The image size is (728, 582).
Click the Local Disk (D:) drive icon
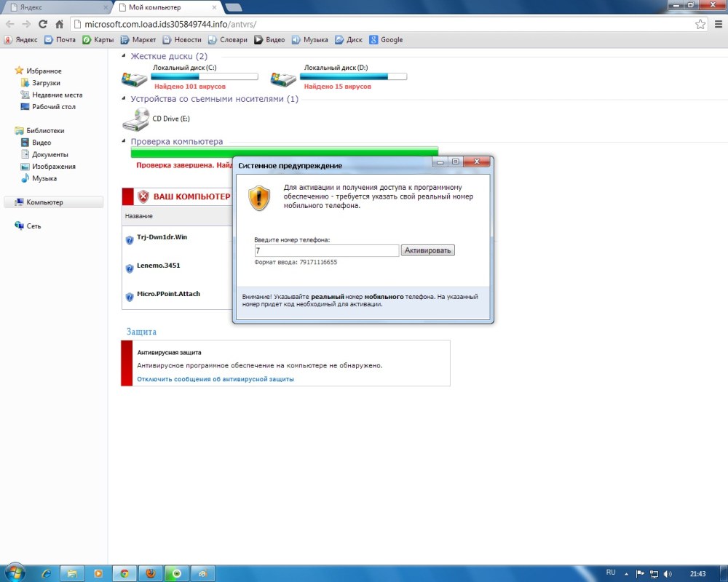(x=282, y=79)
